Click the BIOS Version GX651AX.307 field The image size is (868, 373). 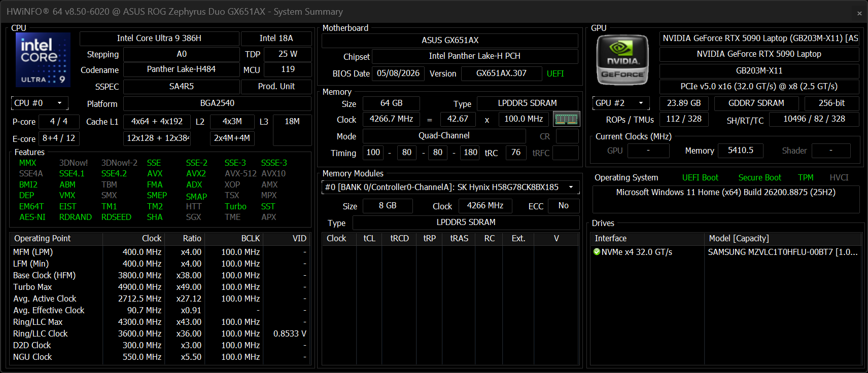point(501,73)
